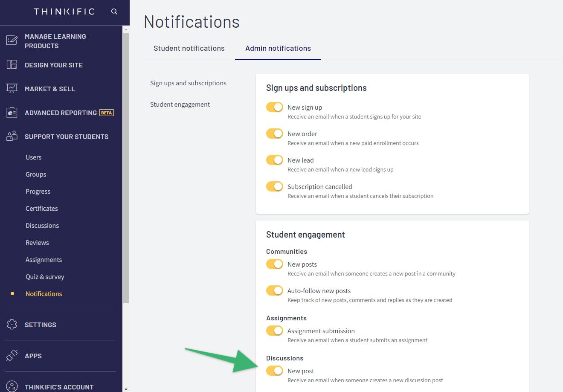Open Manage Learning Products menu
Screen dimensions: 563x392
(x=55, y=41)
